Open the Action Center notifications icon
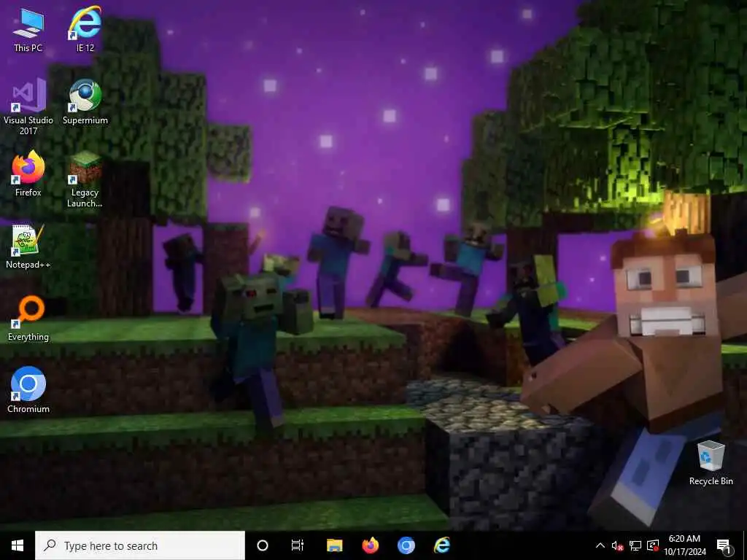This screenshot has width=747, height=560. click(x=724, y=545)
